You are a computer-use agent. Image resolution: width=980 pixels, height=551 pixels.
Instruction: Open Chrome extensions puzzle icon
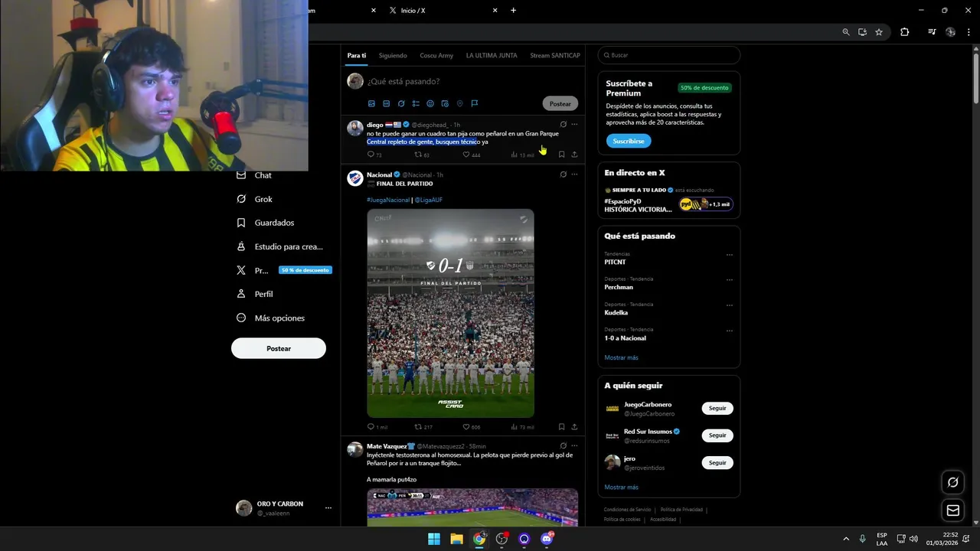click(904, 32)
